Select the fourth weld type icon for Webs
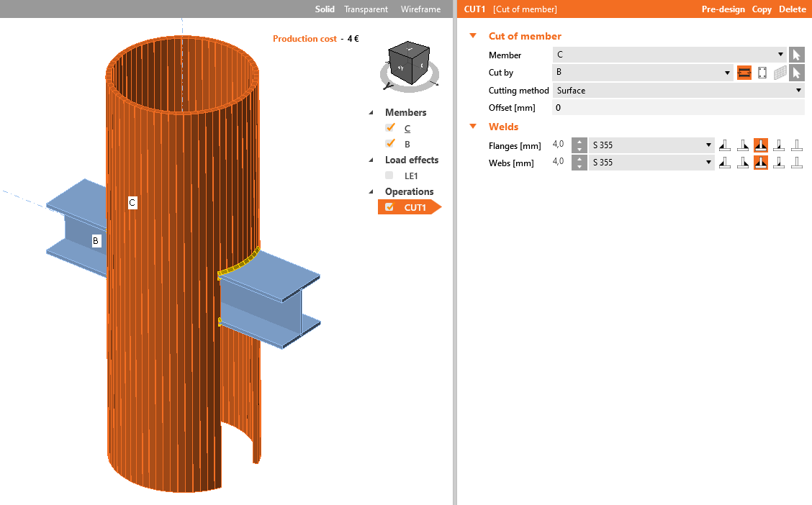This screenshot has width=812, height=505. pos(779,163)
